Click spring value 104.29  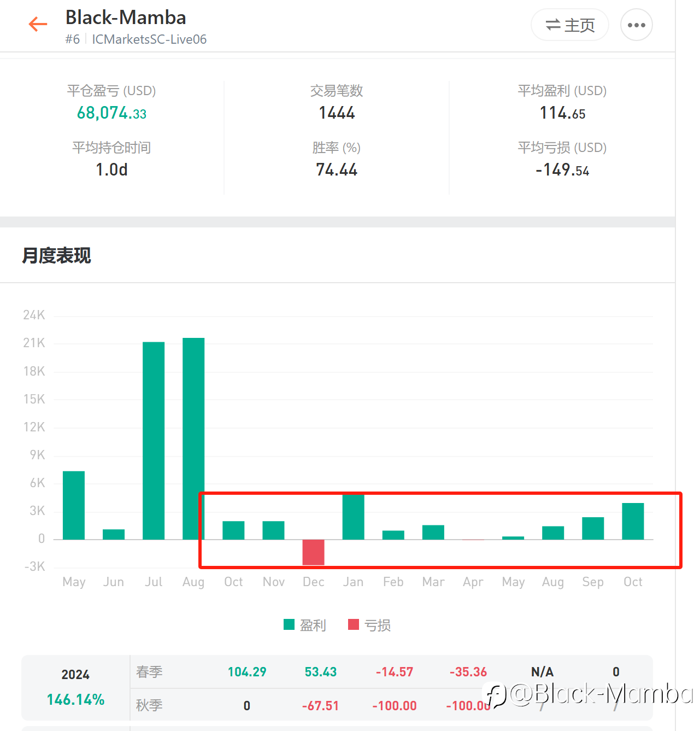[x=247, y=672]
